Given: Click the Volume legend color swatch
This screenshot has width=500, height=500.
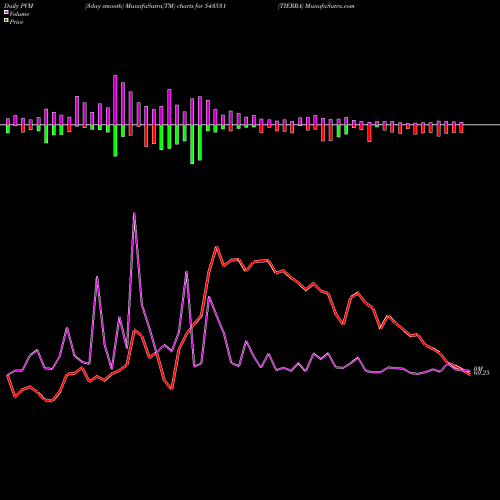Looking at the screenshot, I should point(6,12).
